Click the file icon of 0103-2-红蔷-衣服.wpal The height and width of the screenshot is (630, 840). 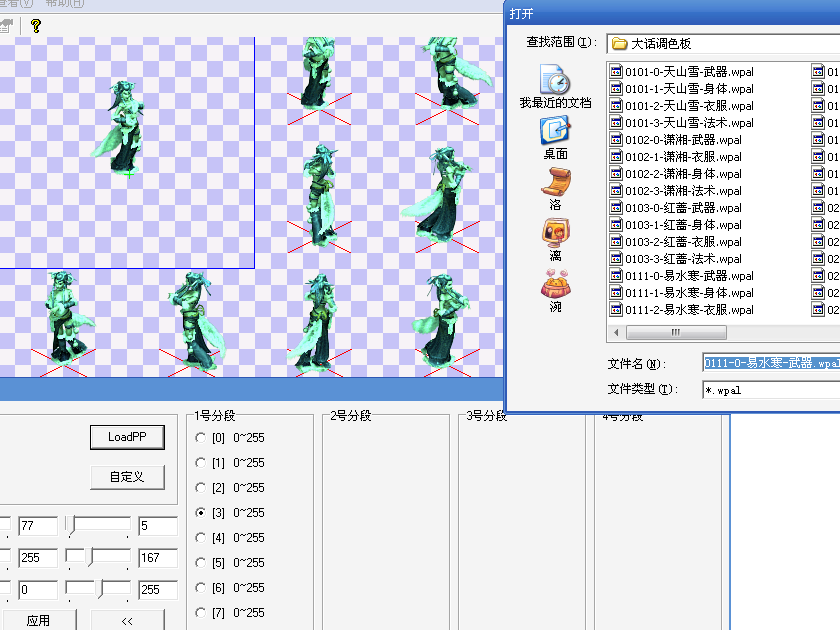616,242
